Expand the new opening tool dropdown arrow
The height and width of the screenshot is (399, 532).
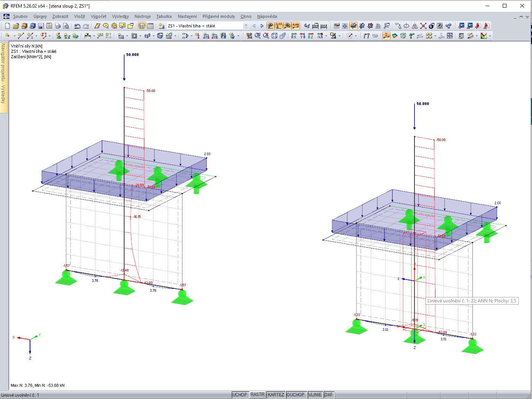[140, 36]
